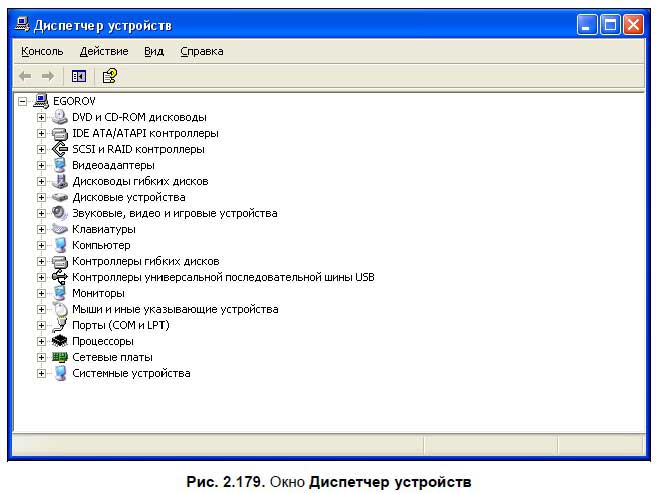Viewport: 657px width, 493px height.
Task: Collapse the EGOROV root node
Action: tap(23, 101)
